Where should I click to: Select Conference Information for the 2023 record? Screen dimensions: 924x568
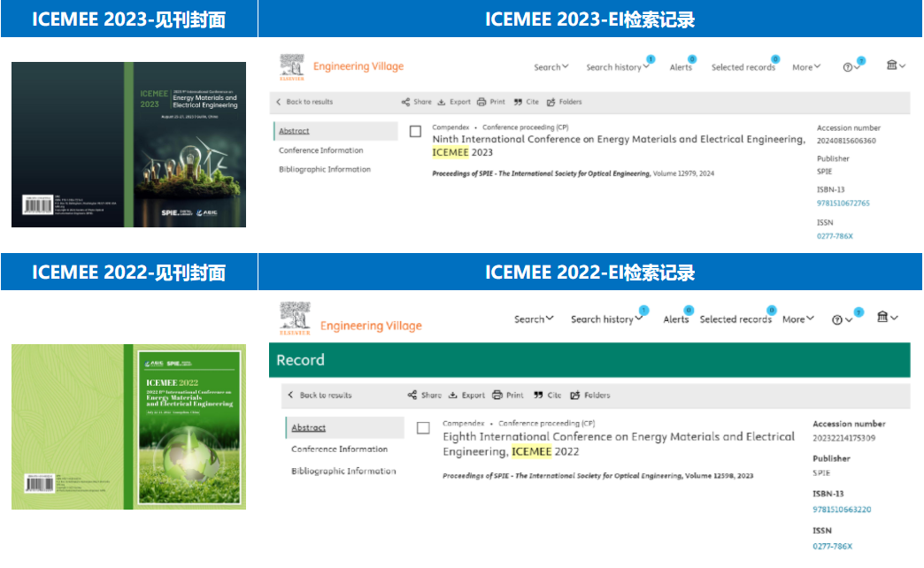click(321, 150)
